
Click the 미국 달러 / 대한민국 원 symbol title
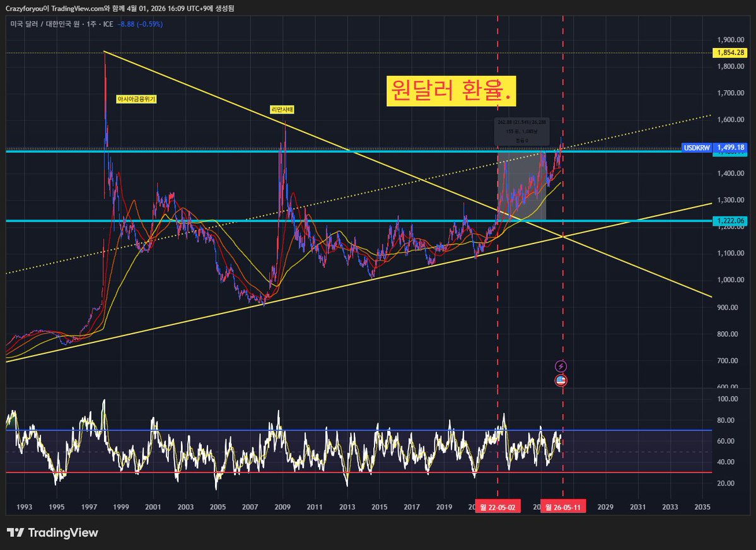46,24
